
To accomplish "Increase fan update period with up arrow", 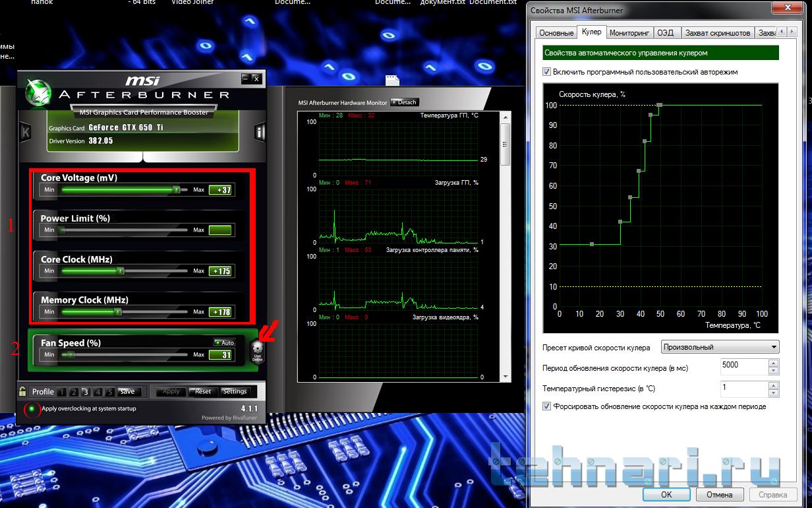I will [x=774, y=362].
